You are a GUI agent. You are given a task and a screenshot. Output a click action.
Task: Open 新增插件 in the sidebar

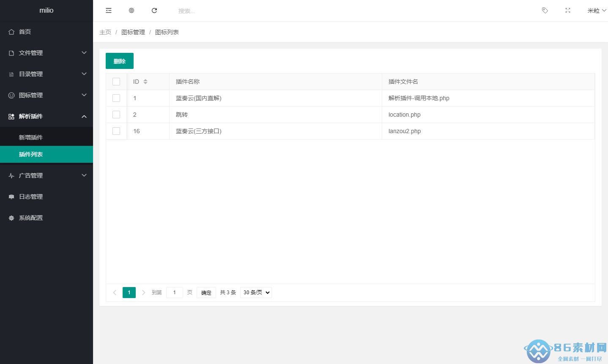tap(31, 137)
